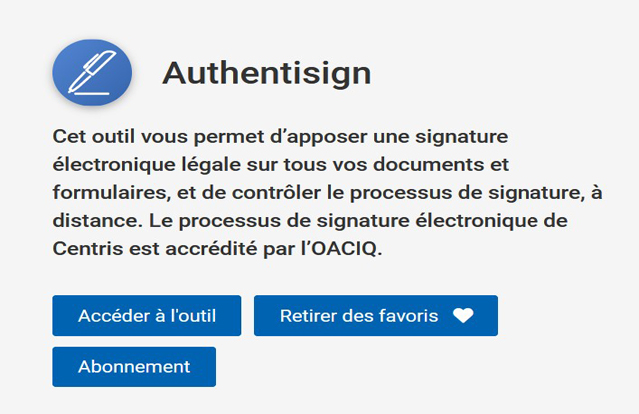
Task: Open the tool with Accéder à l'outil
Action: (x=148, y=316)
